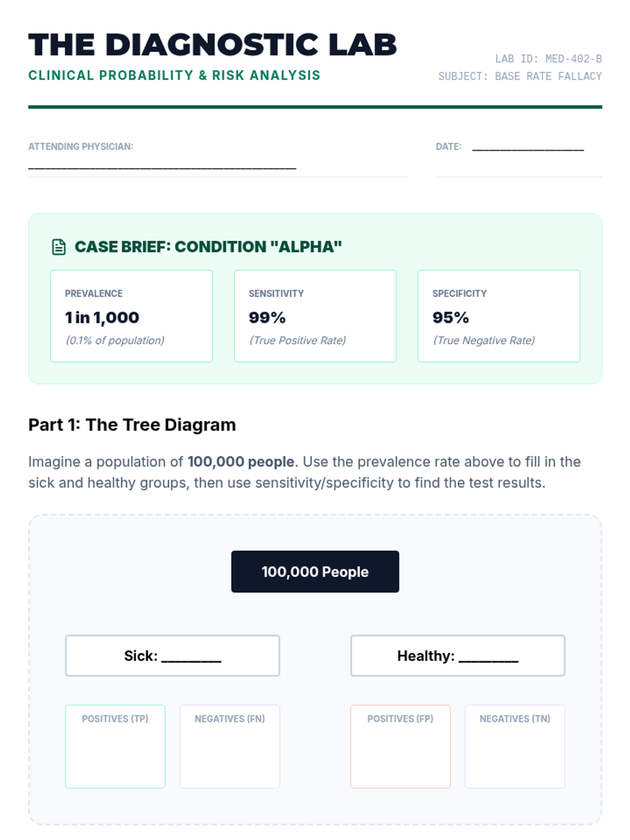Viewport: 630px width, 840px height.
Task: Click the Negatives (TN) answer box
Action: pyautogui.click(x=515, y=747)
